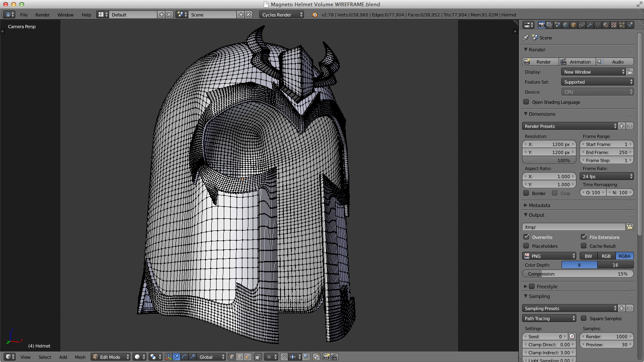Add a new scene with the plus icon
The image size is (644, 362).
point(241,14)
